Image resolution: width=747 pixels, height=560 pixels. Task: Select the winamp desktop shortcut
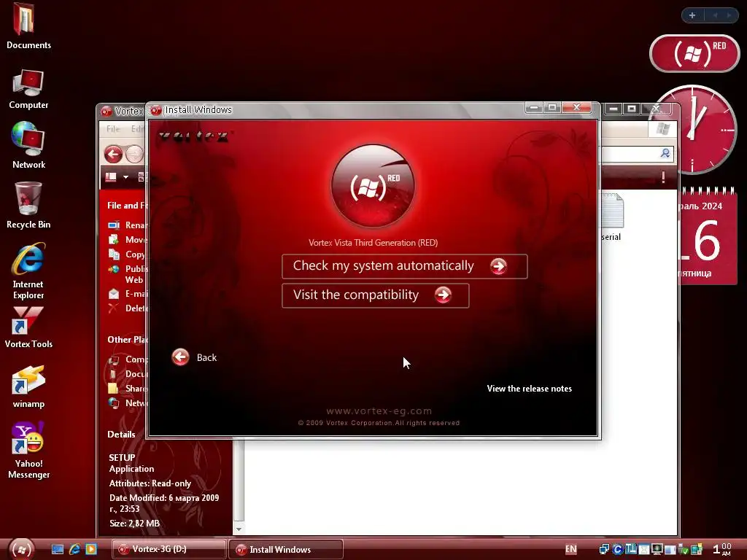(28, 387)
